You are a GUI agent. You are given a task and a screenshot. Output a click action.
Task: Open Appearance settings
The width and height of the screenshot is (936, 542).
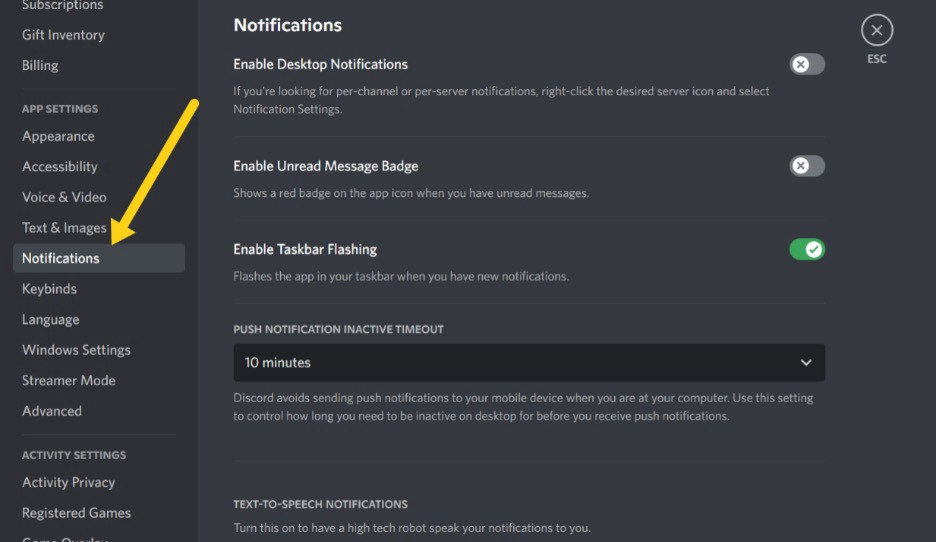[58, 136]
